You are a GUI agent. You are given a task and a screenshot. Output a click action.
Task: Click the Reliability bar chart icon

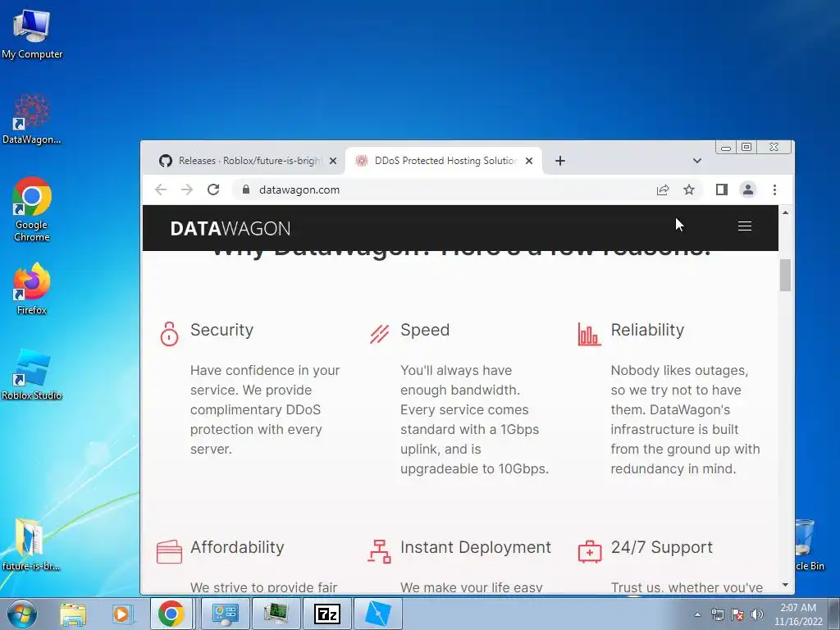coord(589,334)
